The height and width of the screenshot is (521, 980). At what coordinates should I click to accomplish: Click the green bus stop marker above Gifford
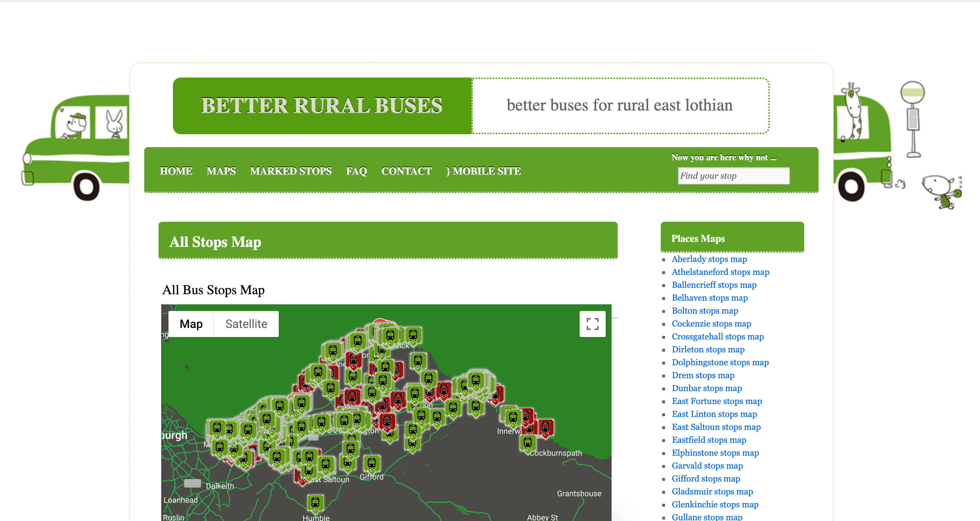coord(371,463)
